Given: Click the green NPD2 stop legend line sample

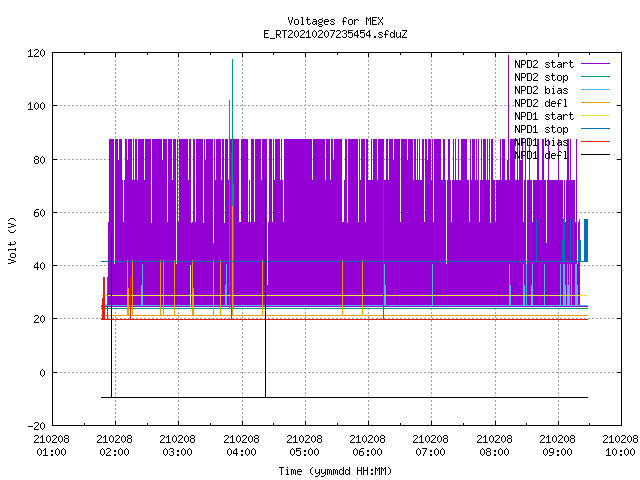Looking at the screenshot, I should tap(596, 77).
